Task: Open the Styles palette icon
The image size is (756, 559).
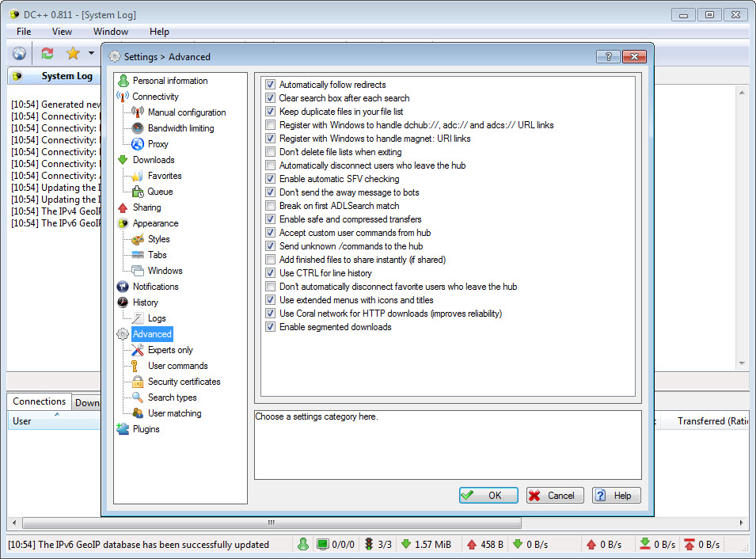Action: pyautogui.click(x=138, y=239)
